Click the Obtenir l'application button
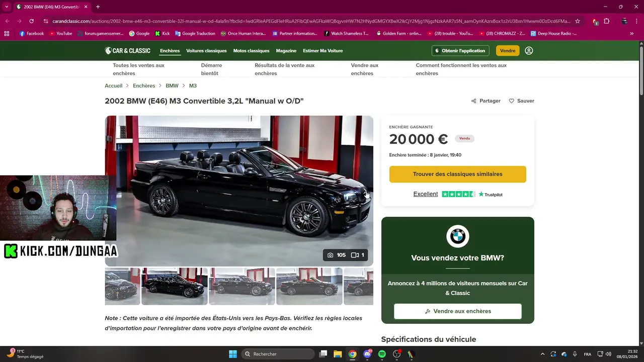This screenshot has width=644, height=362. 460,51
